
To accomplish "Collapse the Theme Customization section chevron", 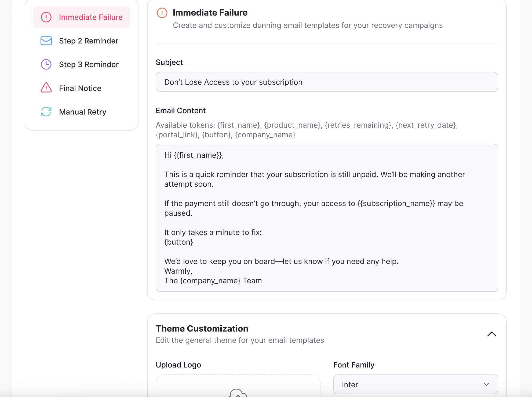I will click(492, 334).
